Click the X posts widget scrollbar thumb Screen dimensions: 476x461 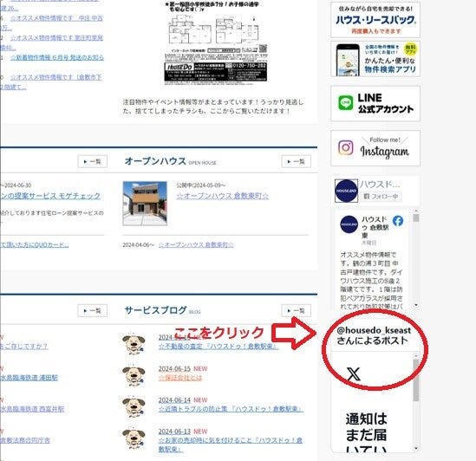click(416, 380)
